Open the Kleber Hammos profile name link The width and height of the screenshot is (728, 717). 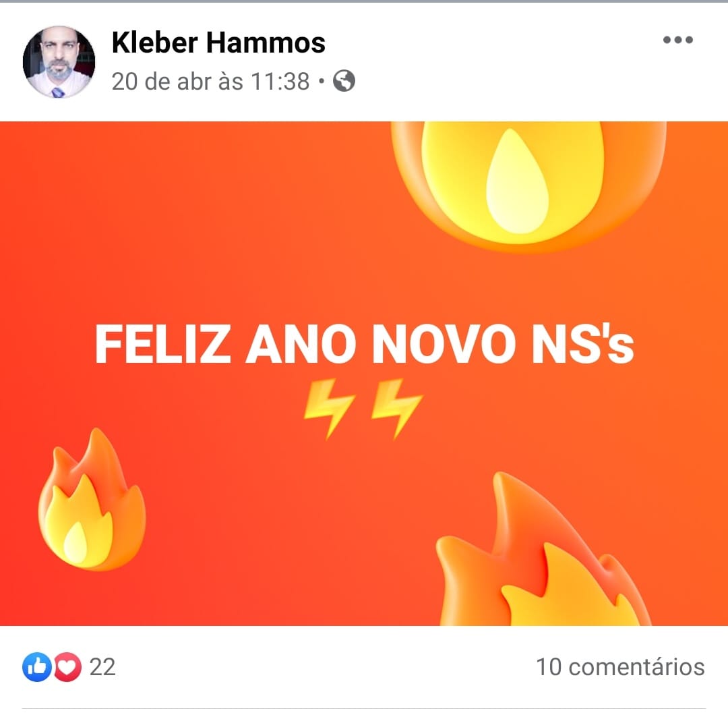coord(218,42)
